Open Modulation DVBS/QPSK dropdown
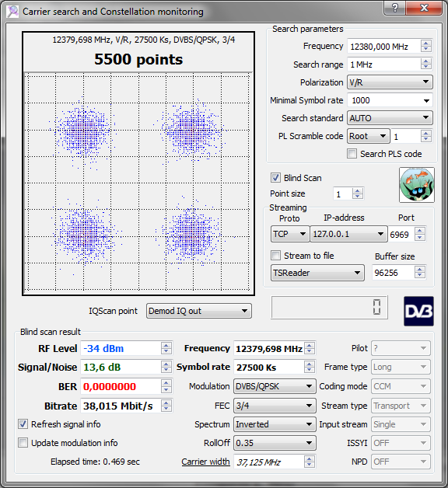Image resolution: width=448 pixels, height=488 pixels. coord(275,386)
